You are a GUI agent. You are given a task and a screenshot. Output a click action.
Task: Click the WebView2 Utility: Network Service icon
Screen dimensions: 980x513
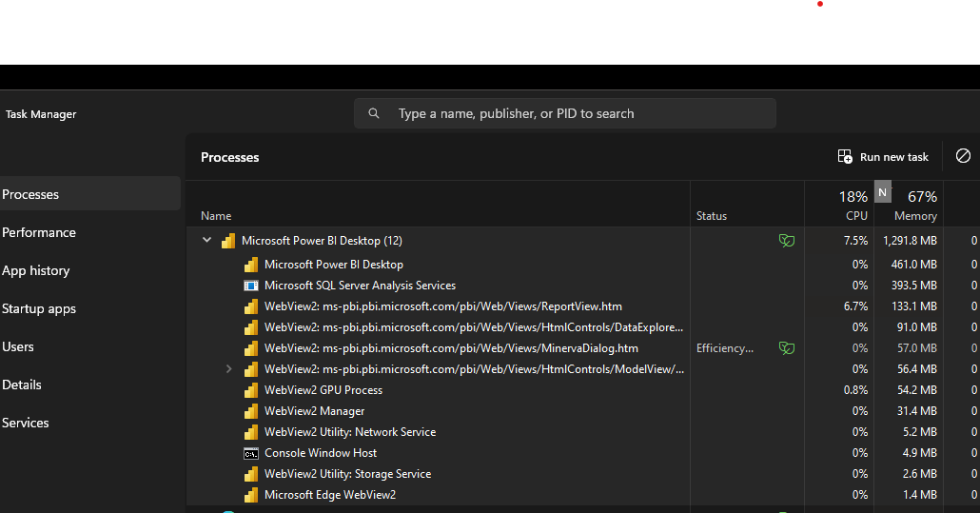(250, 432)
